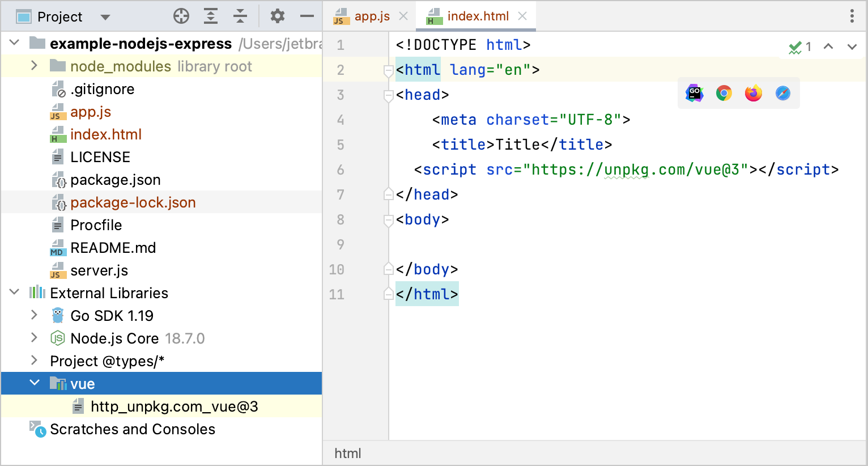Open the IDE settings gear in Project toolbar
The image size is (868, 466).
277,16
